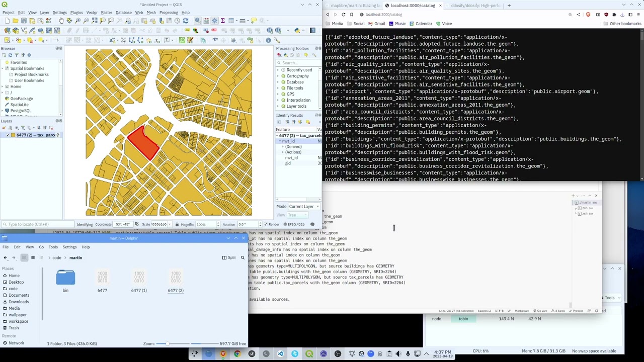This screenshot has height=362, width=644.
Task: Select the Identify Features tool
Action: click(x=198, y=21)
